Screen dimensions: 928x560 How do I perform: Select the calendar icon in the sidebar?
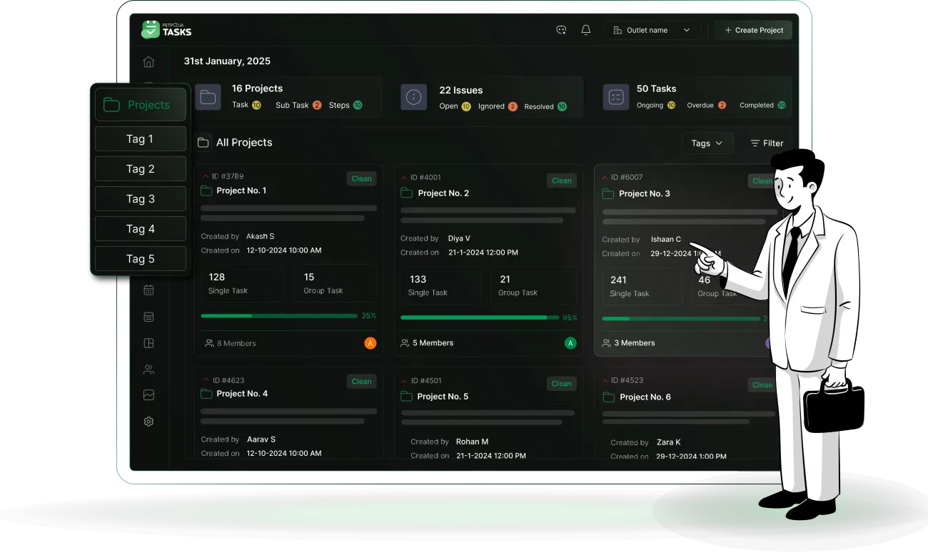[148, 290]
